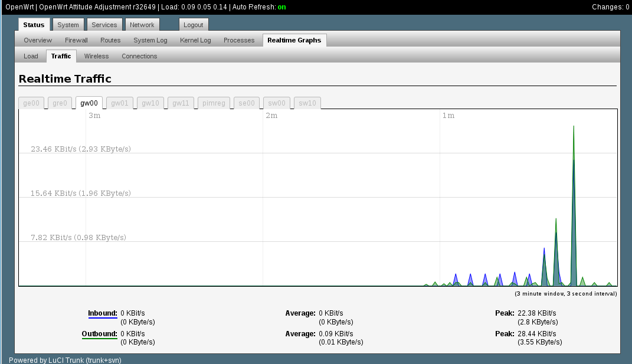View the Routes page
Screen dimensions: 632x364
110,40
